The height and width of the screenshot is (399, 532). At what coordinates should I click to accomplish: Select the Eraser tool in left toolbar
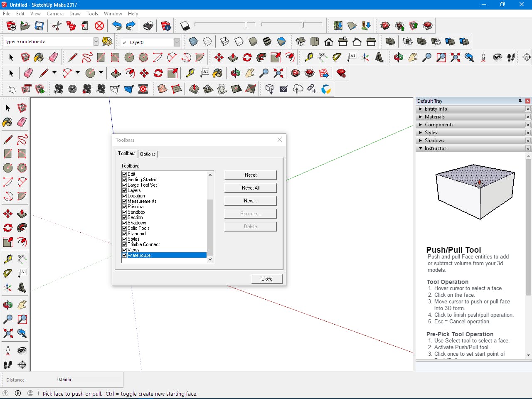(x=22, y=122)
